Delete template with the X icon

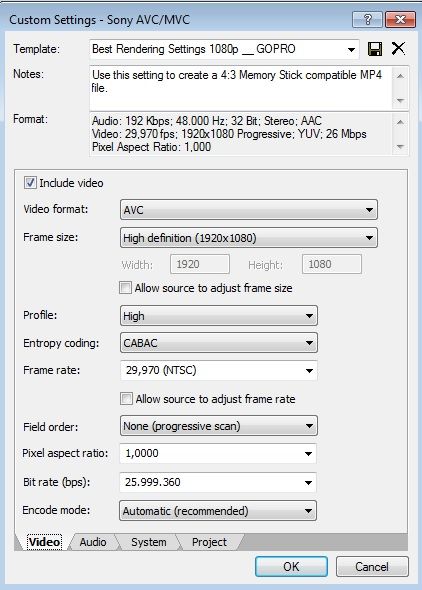pos(398,49)
